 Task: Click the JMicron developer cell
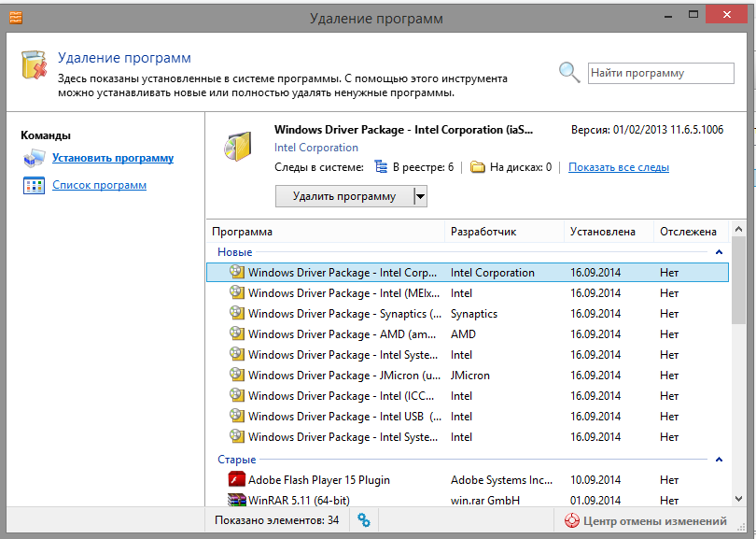click(470, 376)
